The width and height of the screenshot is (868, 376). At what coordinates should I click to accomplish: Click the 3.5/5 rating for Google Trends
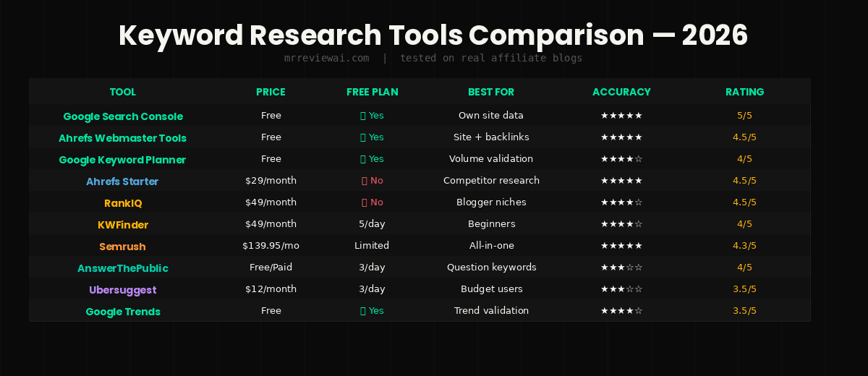744,311
